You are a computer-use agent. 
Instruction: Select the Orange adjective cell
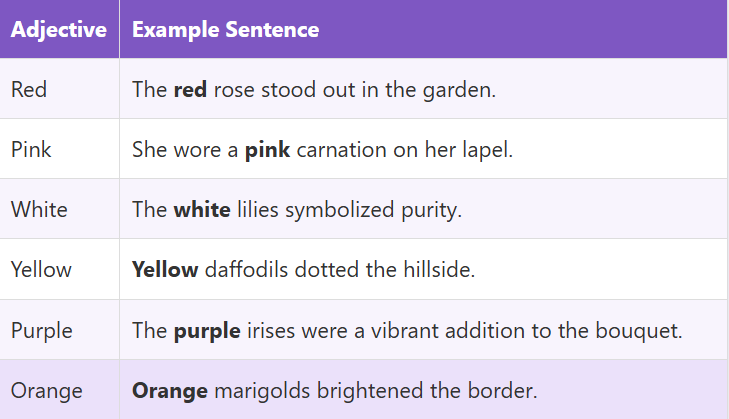(44, 389)
